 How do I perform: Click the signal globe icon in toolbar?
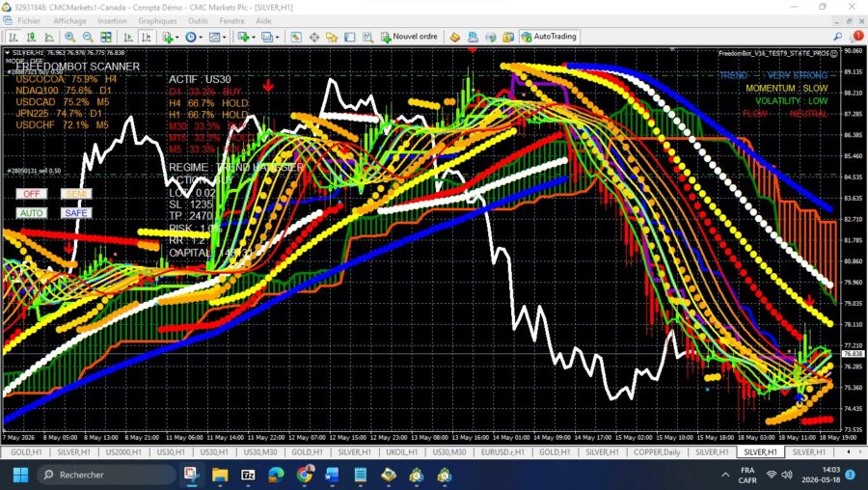pos(491,37)
